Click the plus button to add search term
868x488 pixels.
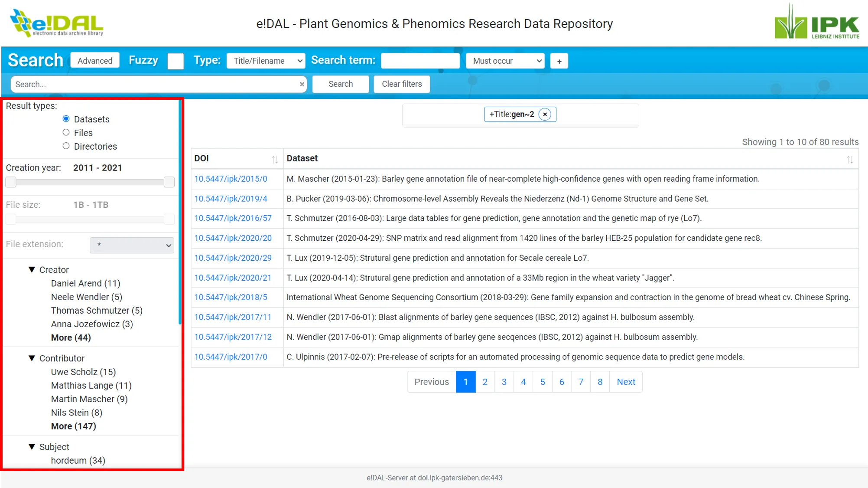[559, 61]
